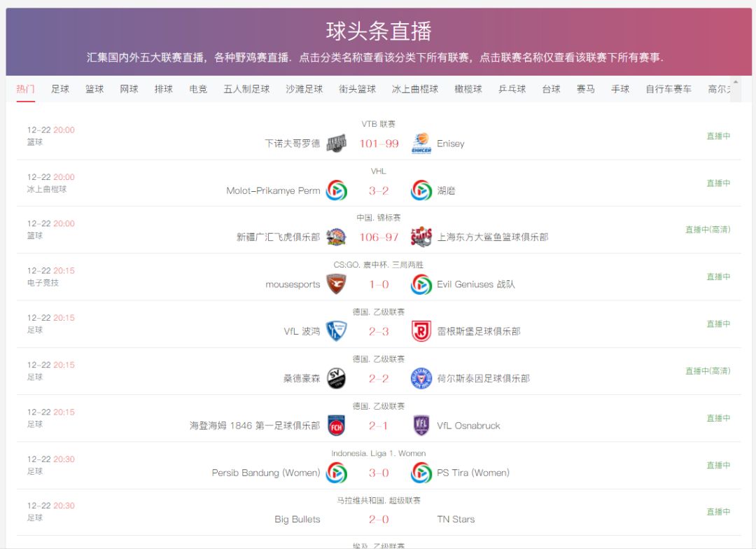Click the mousesports team logo
The image size is (756, 549).
click(x=337, y=284)
